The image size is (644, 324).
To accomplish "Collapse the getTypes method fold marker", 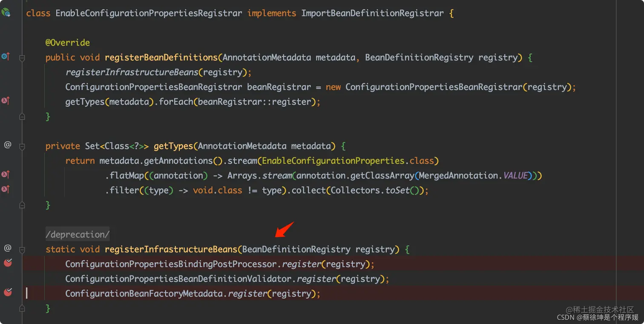I will [22, 146].
